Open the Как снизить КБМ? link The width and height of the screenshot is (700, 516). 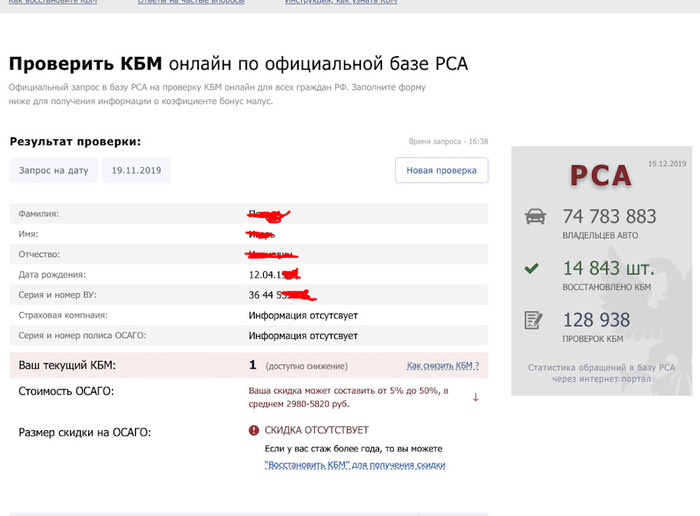click(442, 366)
